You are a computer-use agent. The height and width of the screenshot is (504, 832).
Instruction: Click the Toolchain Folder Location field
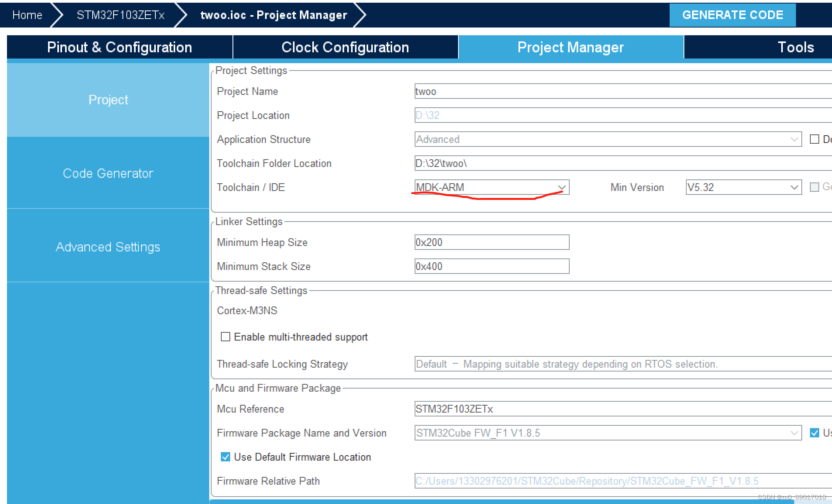click(x=620, y=163)
